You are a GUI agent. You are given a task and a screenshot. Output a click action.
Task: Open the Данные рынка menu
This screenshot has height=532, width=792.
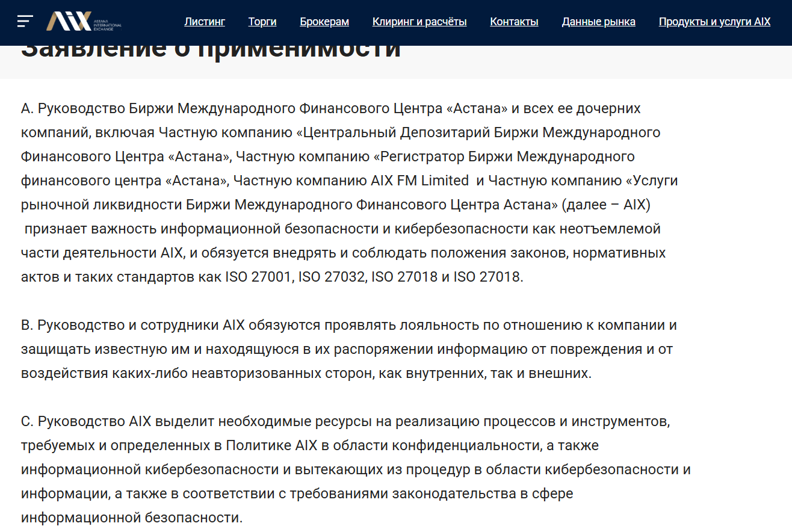point(598,22)
